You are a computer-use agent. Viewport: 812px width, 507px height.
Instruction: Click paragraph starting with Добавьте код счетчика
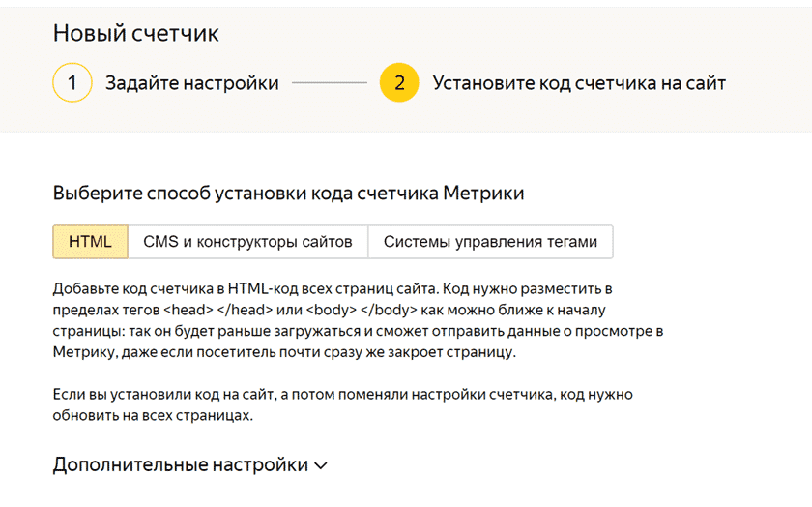pos(358,320)
